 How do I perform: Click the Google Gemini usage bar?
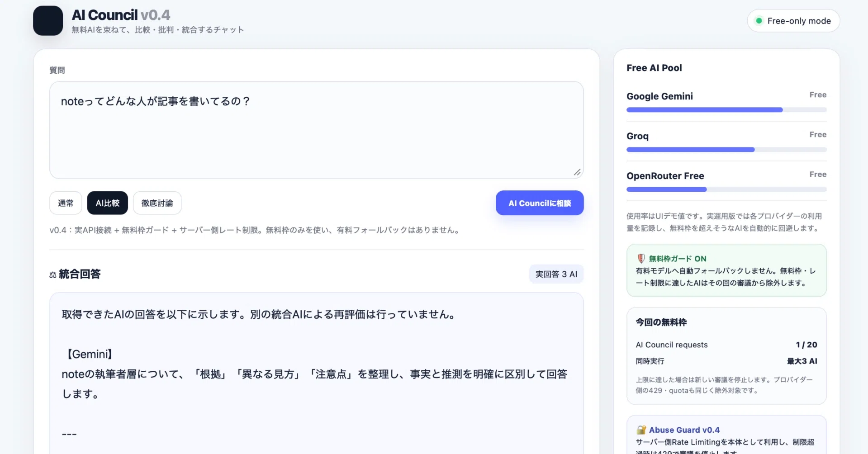tap(726, 110)
